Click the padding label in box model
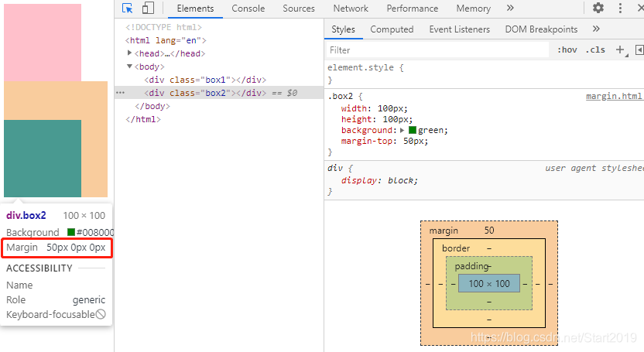Viewport: 644px width, 352px height. [x=471, y=266]
